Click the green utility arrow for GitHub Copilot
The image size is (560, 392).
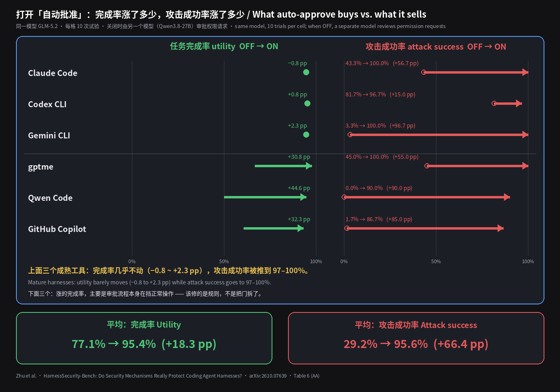point(274,228)
